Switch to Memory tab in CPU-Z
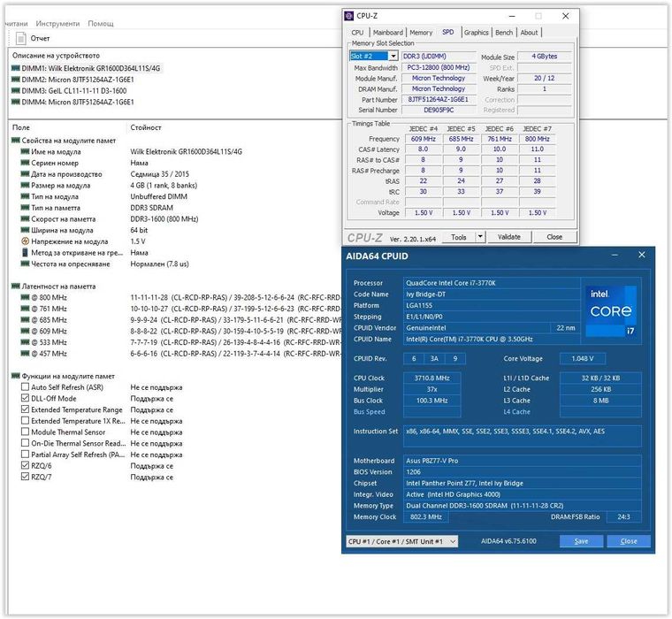This screenshot has height=619, width=672. tap(421, 33)
